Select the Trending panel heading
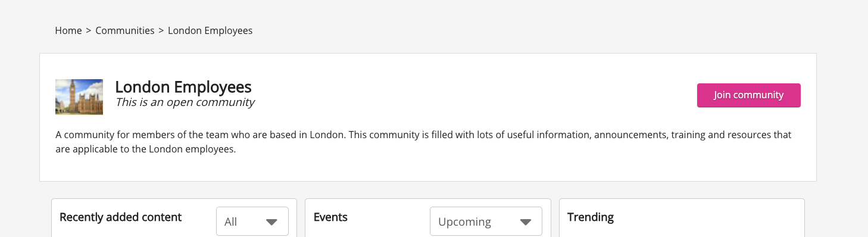The width and height of the screenshot is (868, 237). click(591, 217)
